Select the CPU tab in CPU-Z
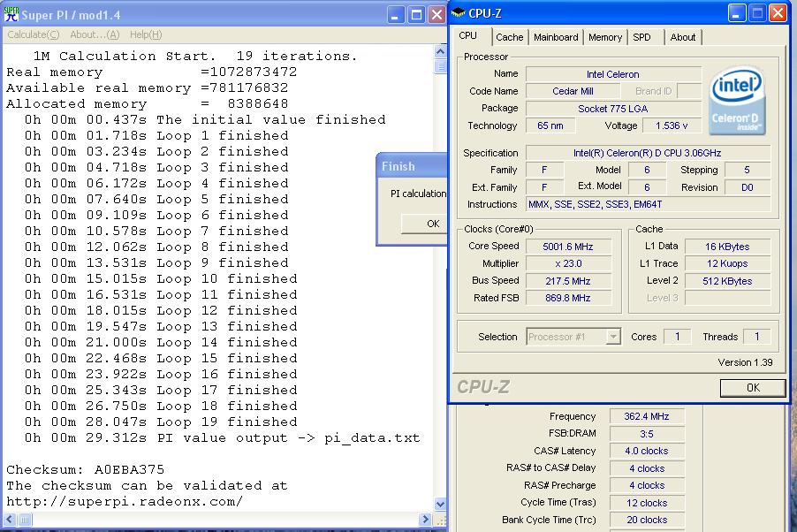Viewport: 797px width, 532px height. (x=467, y=35)
